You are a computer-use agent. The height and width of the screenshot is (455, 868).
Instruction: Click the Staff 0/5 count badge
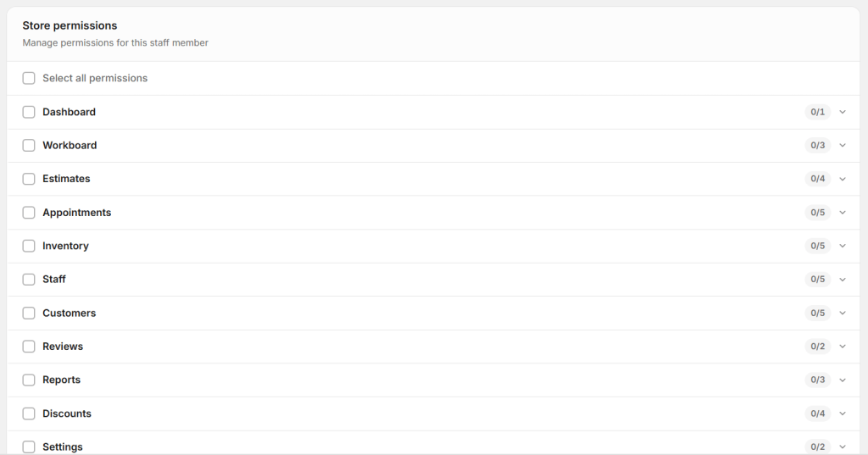[x=817, y=280]
